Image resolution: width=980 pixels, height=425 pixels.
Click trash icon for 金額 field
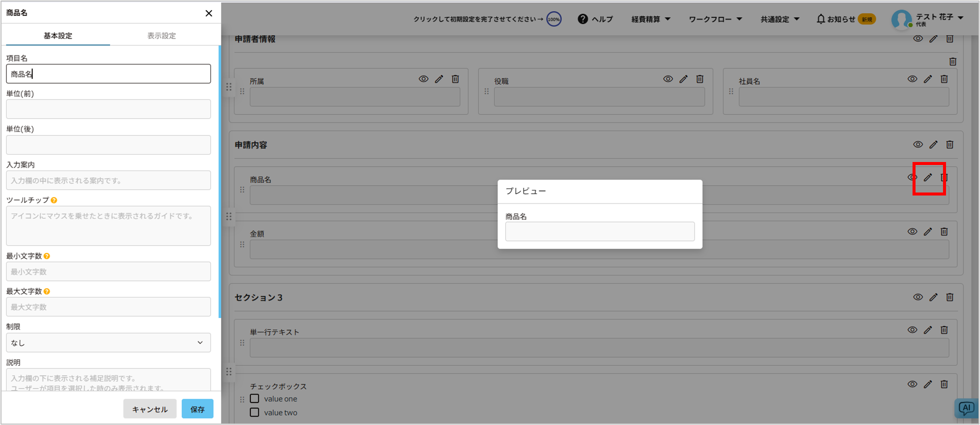pyautogui.click(x=944, y=231)
